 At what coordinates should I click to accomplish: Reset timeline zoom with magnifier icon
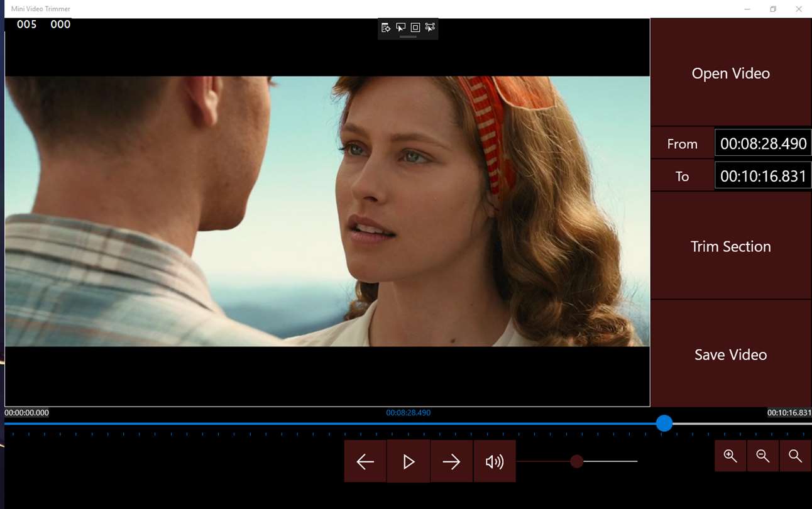[x=796, y=456]
